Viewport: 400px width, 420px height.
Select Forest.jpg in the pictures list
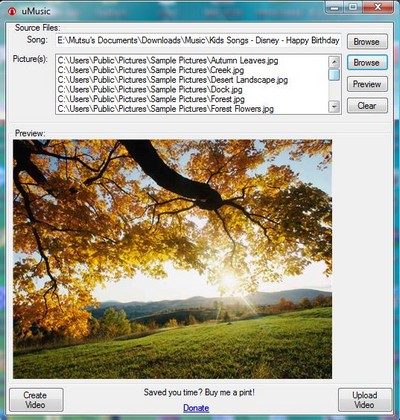151,99
